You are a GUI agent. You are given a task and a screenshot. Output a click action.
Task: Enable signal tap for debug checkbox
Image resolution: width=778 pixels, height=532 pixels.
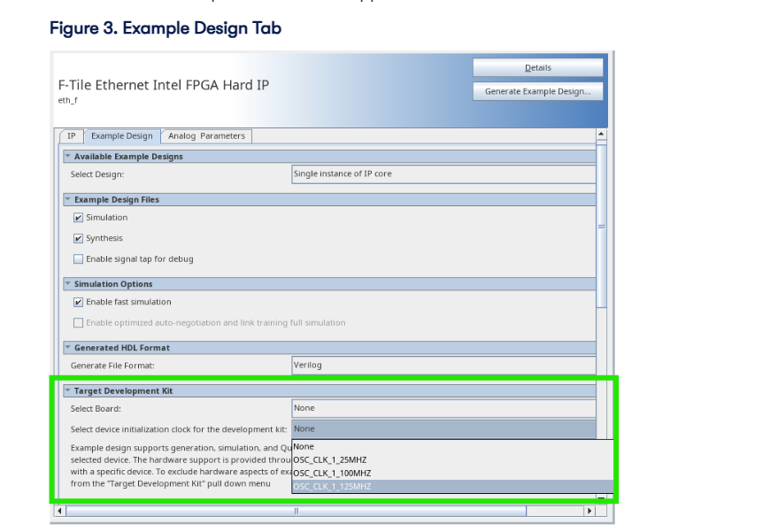[78, 259]
